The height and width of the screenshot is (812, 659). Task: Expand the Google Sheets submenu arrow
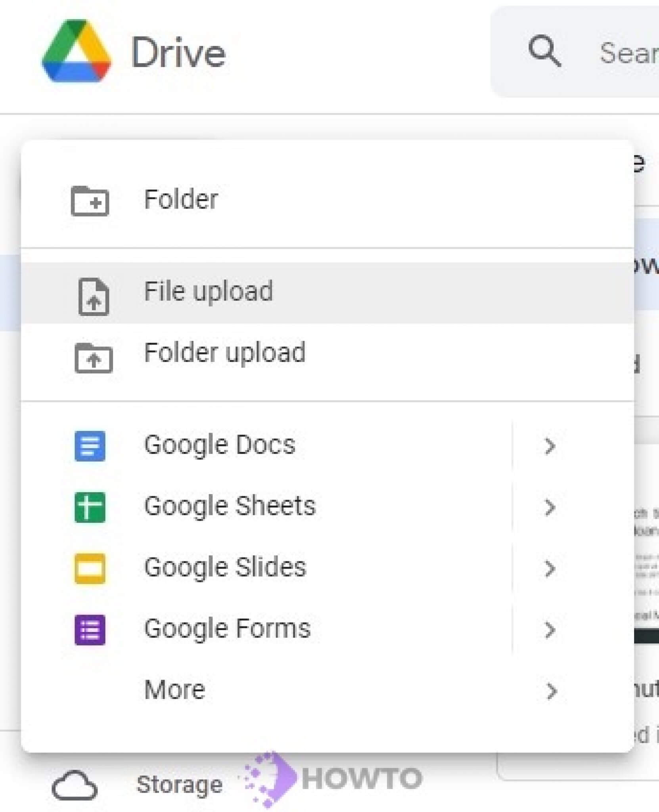pyautogui.click(x=550, y=507)
